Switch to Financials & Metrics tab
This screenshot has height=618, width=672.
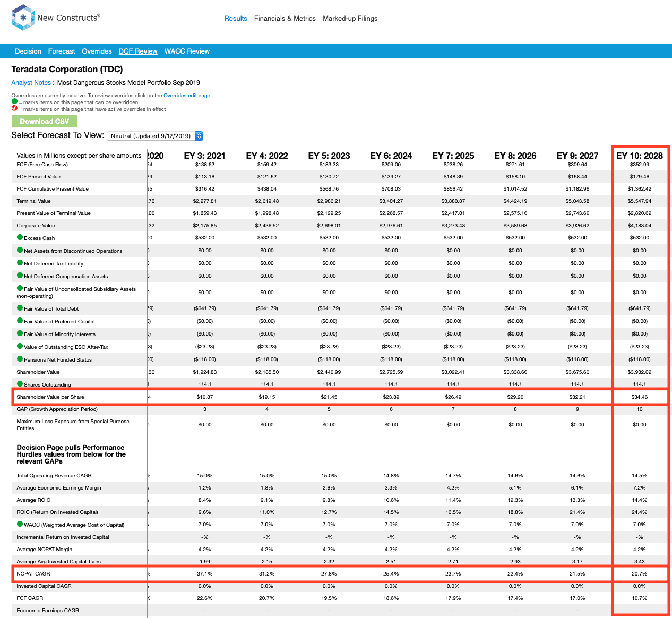285,19
